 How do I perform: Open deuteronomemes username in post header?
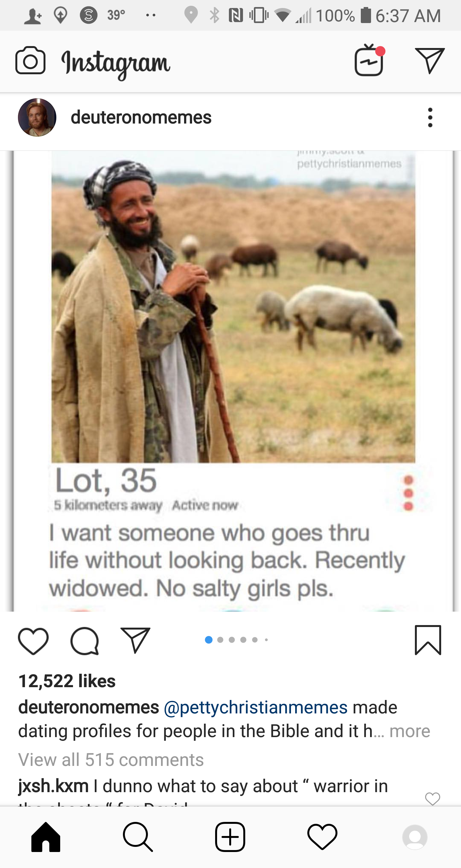[x=141, y=117]
